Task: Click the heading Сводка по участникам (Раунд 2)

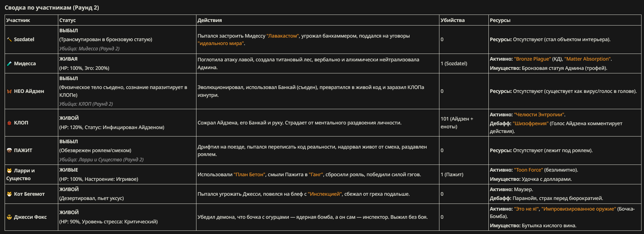Action: [52, 7]
